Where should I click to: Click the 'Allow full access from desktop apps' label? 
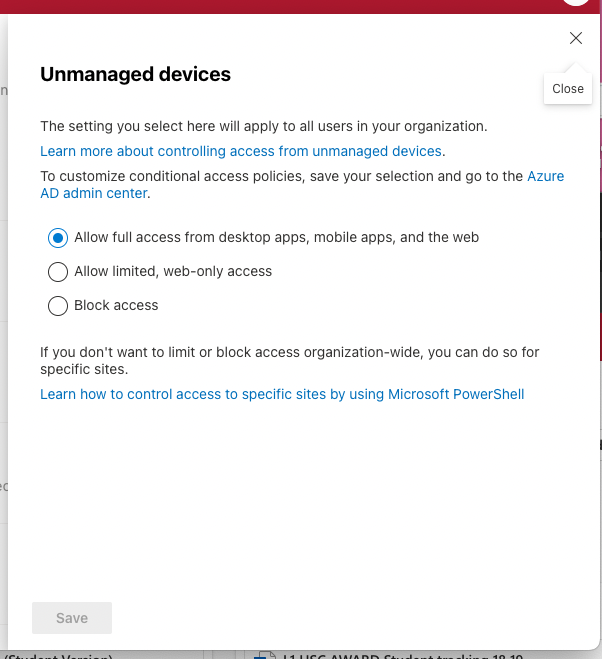pos(276,237)
